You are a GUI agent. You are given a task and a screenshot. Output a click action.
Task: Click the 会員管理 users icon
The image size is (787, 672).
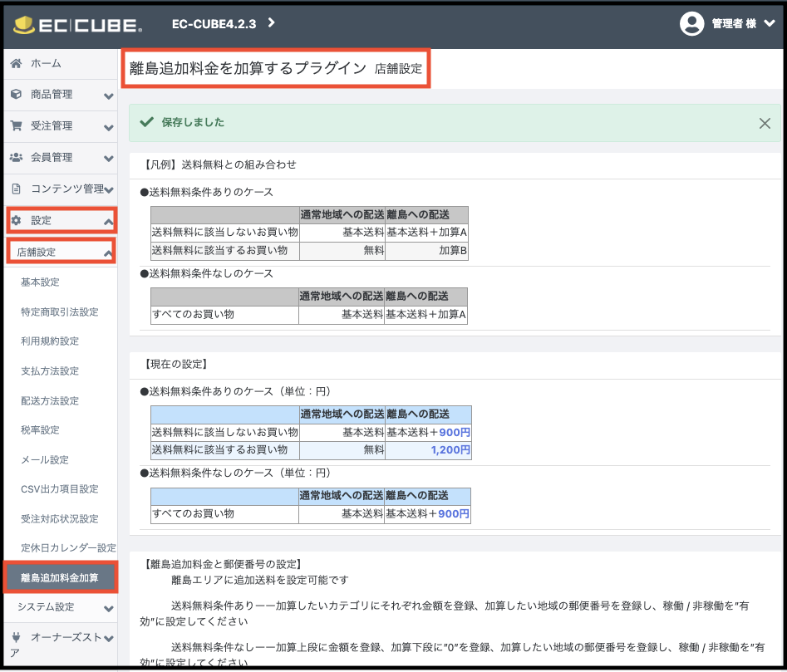coord(16,157)
